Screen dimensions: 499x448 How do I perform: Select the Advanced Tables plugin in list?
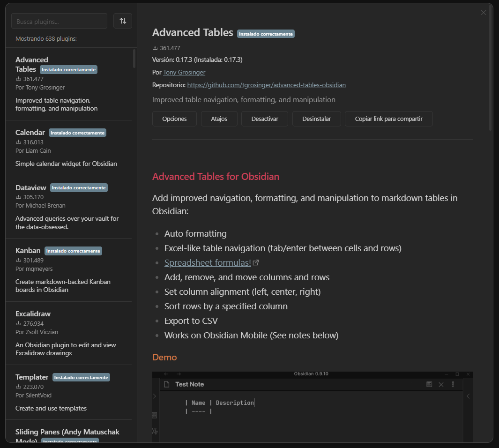point(69,84)
